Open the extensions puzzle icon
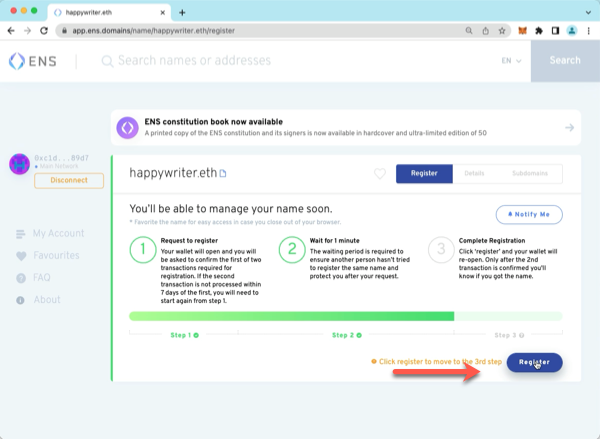This screenshot has height=439, width=600. coord(539,31)
